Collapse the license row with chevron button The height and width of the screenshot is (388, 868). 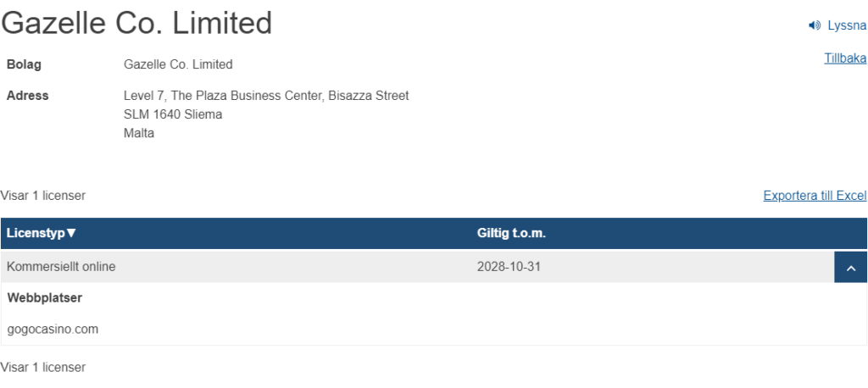pos(850,267)
